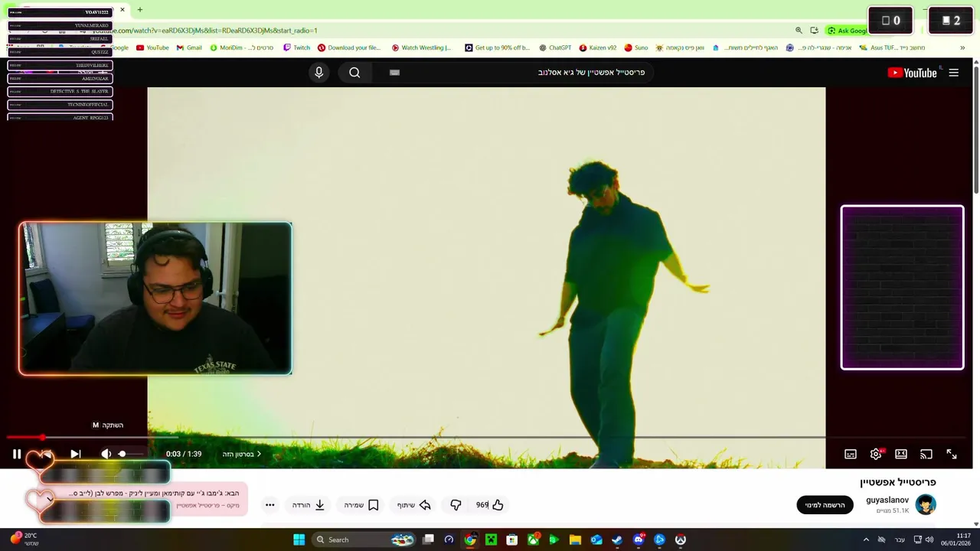This screenshot has width=980, height=551.
Task: Cast the video to a device
Action: tap(926, 454)
